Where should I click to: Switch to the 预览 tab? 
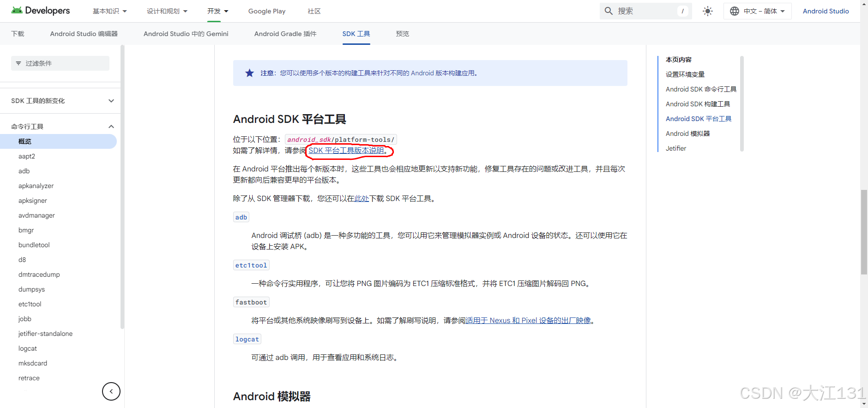pyautogui.click(x=403, y=34)
